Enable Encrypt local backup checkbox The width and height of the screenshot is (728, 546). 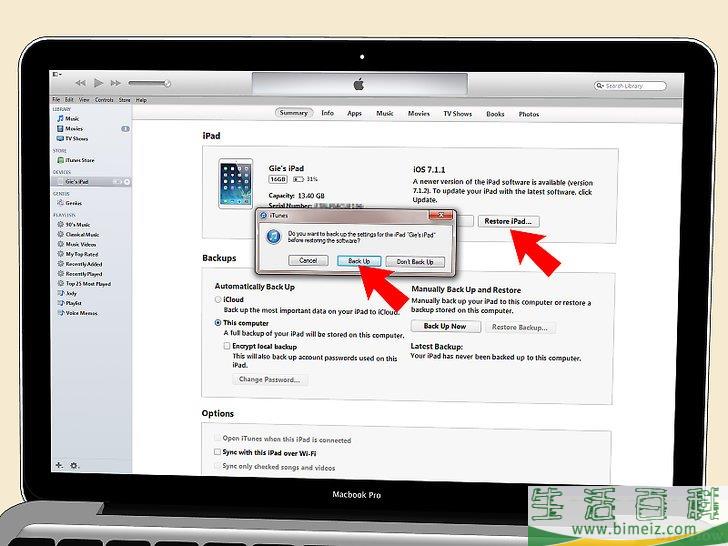[227, 346]
